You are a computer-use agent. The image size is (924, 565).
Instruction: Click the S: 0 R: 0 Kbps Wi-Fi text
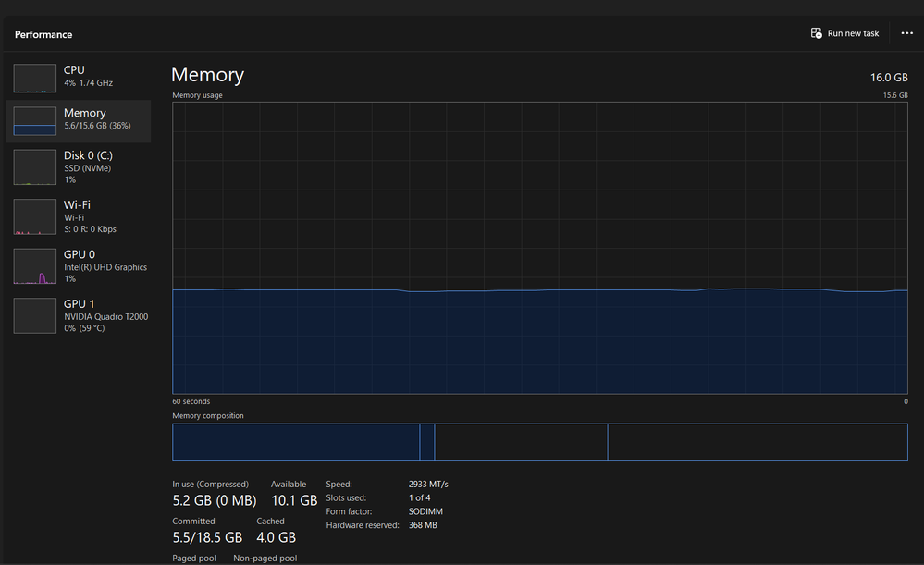90,229
